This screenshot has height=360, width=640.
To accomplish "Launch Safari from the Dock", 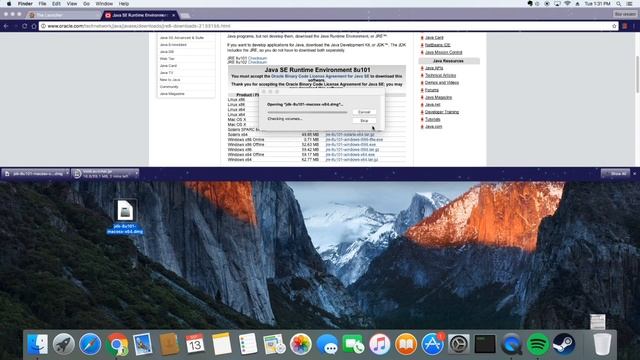I will pyautogui.click(x=90, y=344).
